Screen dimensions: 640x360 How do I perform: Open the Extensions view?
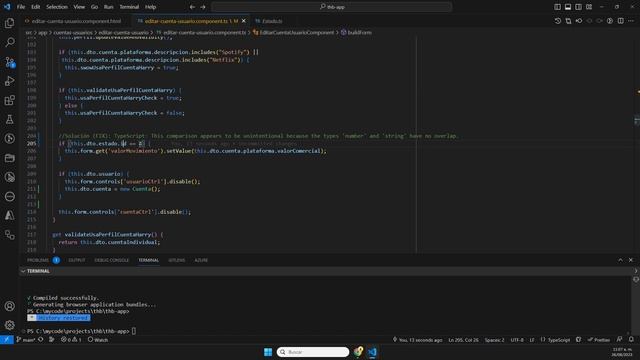9,100
